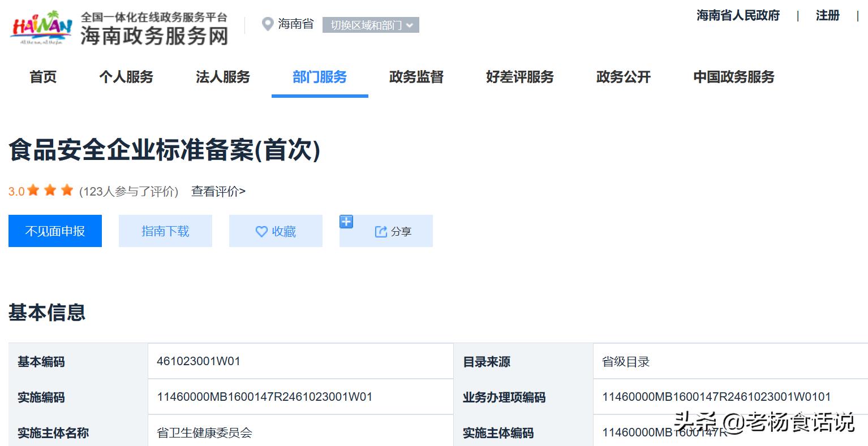The height and width of the screenshot is (446, 868).
Task: Visit 海南省人民政府 government portal link
Action: 737,16
